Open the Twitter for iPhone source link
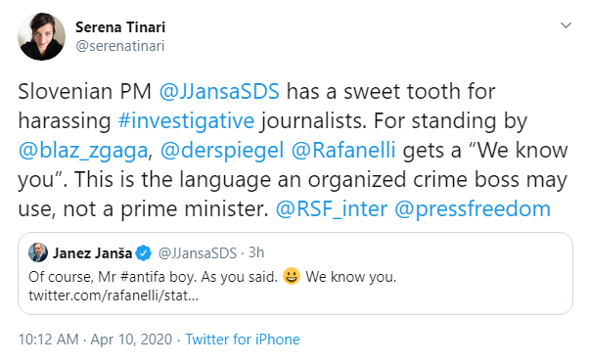Screen dimensions: 590x364 pos(243,340)
